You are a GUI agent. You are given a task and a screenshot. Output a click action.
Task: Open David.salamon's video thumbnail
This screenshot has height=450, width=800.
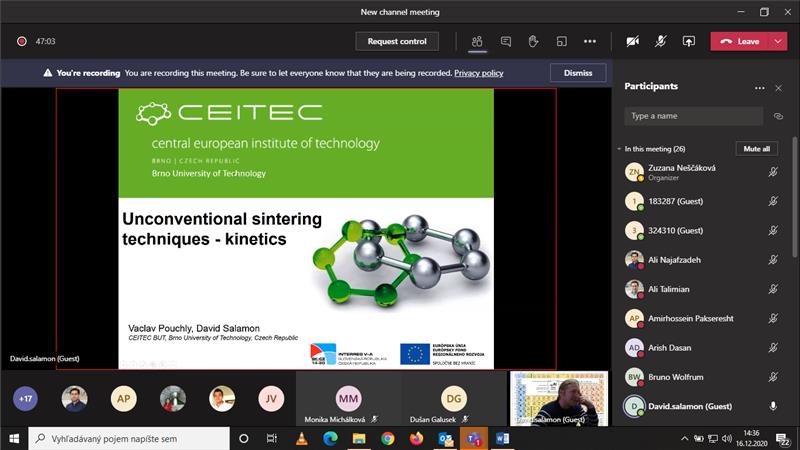coord(559,398)
